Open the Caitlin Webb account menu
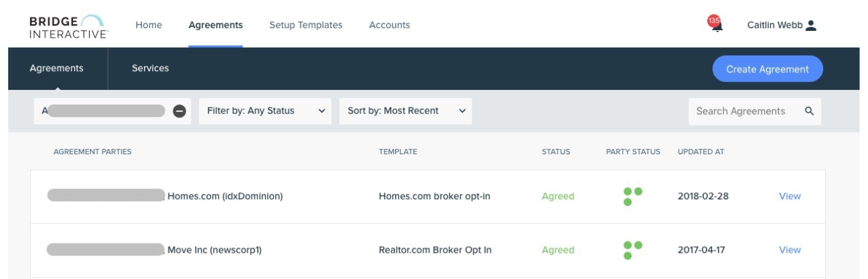The height and width of the screenshot is (279, 868). pyautogui.click(x=776, y=25)
